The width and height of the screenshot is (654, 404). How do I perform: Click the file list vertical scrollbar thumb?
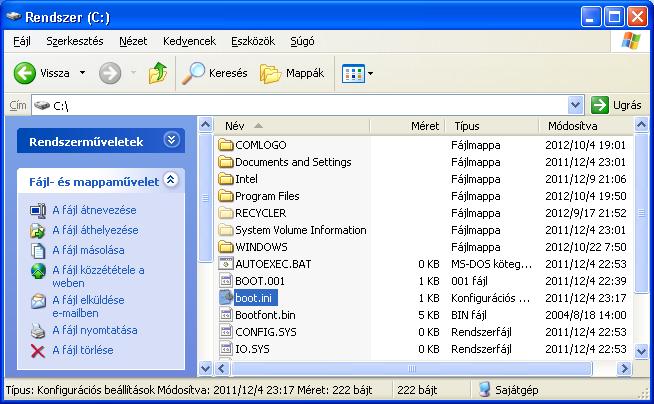[x=641, y=213]
